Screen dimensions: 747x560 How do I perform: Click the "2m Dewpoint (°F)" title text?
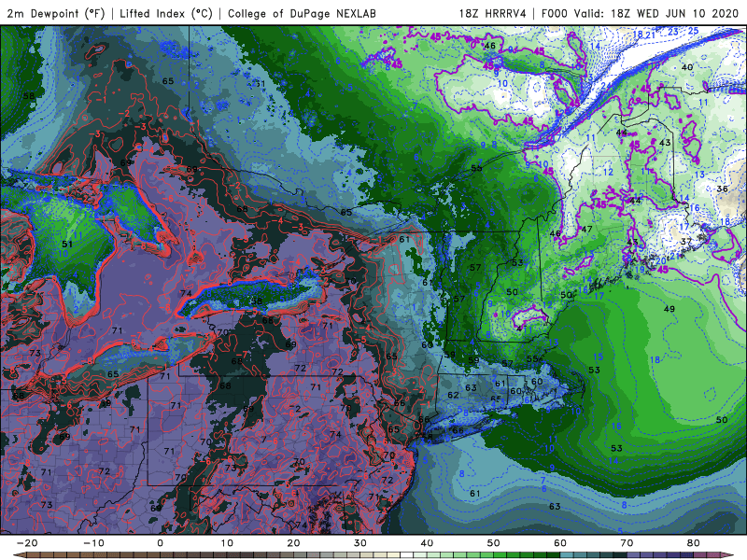tap(56, 14)
